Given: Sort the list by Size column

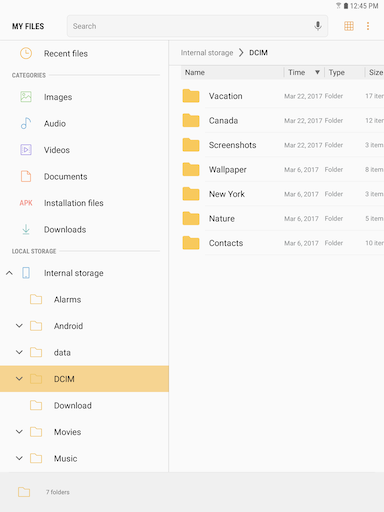Looking at the screenshot, I should coord(376,72).
